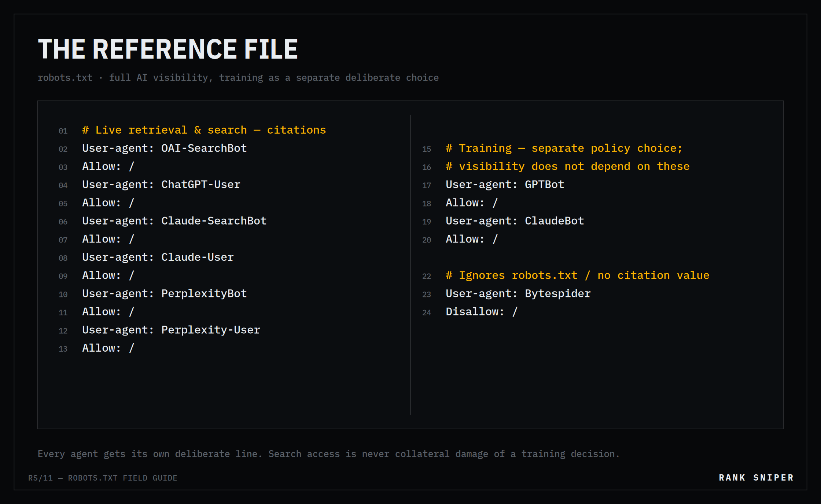Click line 'User-agent: OAI-SearchBot'
Viewport: 821px width, 504px height.
tap(165, 148)
